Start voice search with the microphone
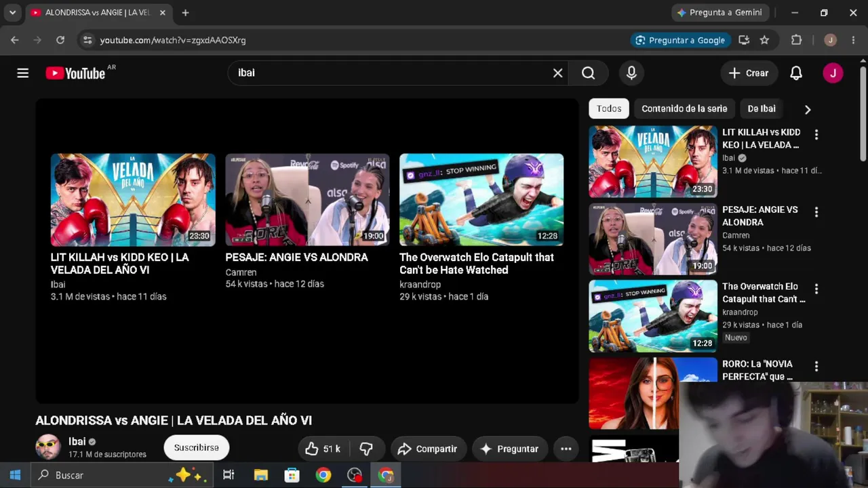 [631, 73]
